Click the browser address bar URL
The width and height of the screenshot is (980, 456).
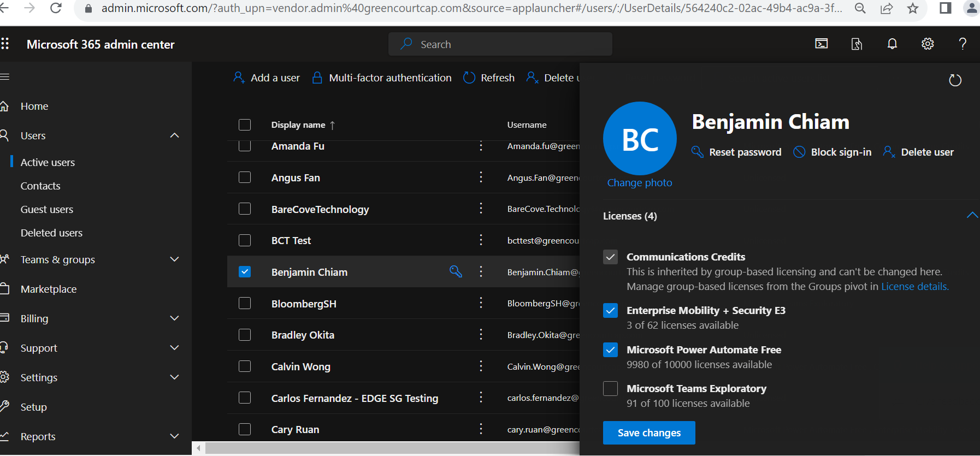pos(471,8)
